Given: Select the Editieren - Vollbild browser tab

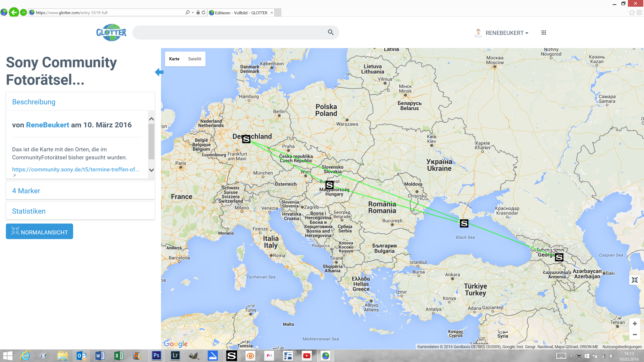Looking at the screenshot, I should (241, 13).
